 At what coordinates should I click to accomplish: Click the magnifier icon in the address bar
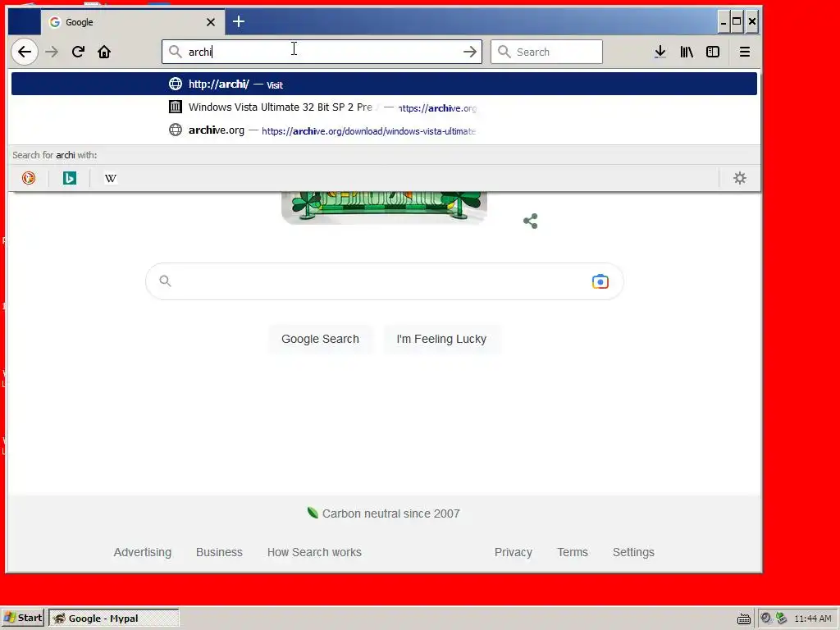pos(176,52)
